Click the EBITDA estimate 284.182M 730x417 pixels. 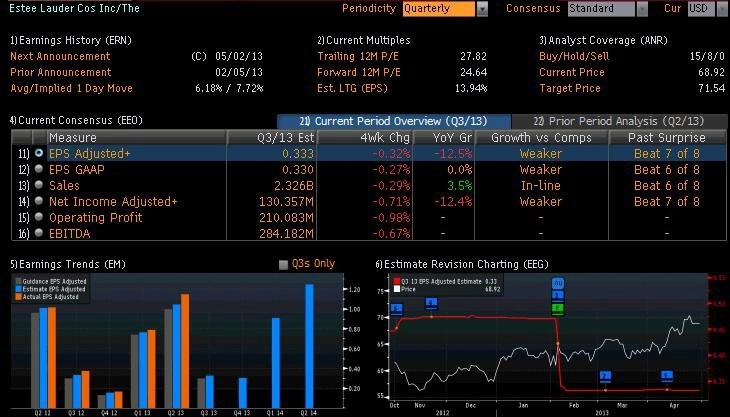287,233
